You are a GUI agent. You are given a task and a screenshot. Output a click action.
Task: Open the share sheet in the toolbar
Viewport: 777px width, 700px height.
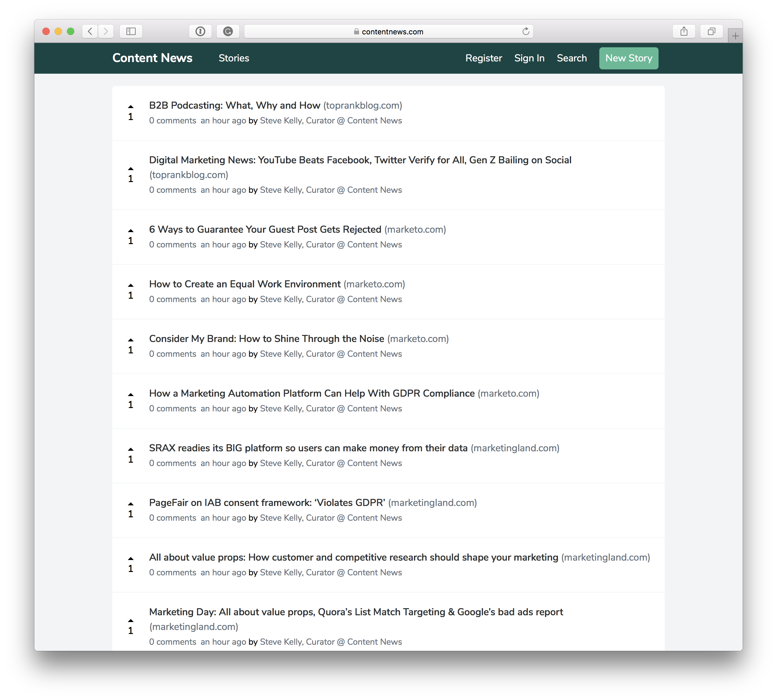pos(684,32)
